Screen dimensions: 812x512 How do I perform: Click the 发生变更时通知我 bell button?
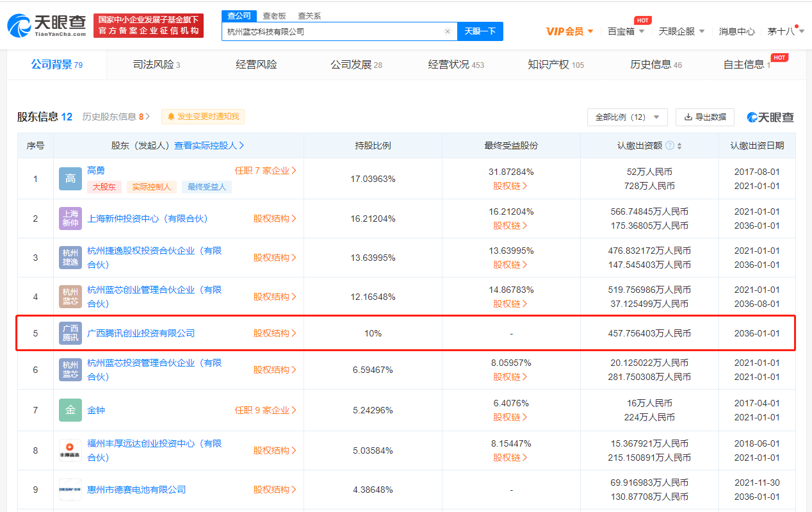[202, 117]
